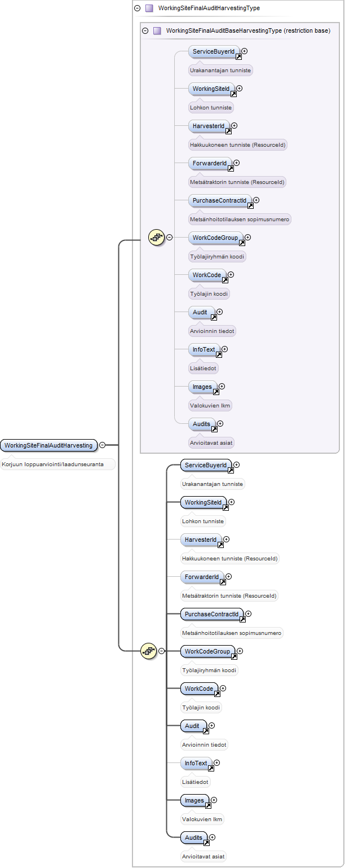Select Images element in the lower sequence
The width and height of the screenshot is (345, 868).
[x=194, y=800]
